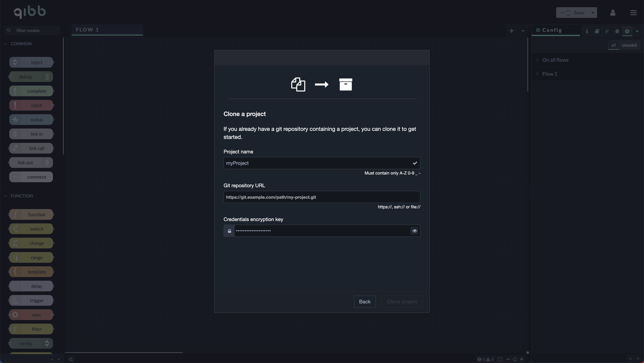Switch config filter to unused

(x=629, y=45)
